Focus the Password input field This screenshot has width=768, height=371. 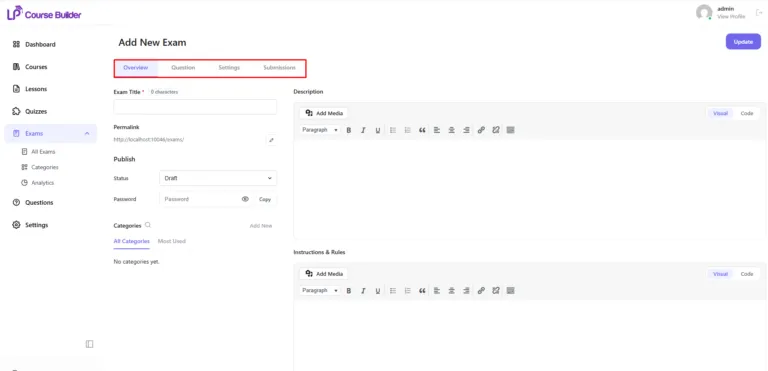tap(200, 199)
